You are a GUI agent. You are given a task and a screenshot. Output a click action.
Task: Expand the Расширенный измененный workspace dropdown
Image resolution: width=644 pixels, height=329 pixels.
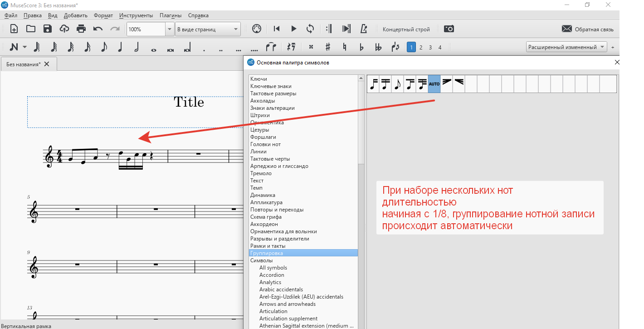tap(566, 47)
